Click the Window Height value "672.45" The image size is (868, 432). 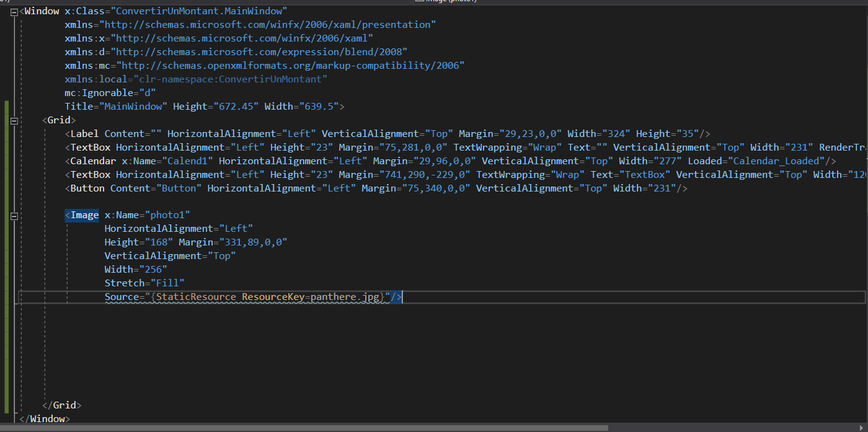pos(235,107)
